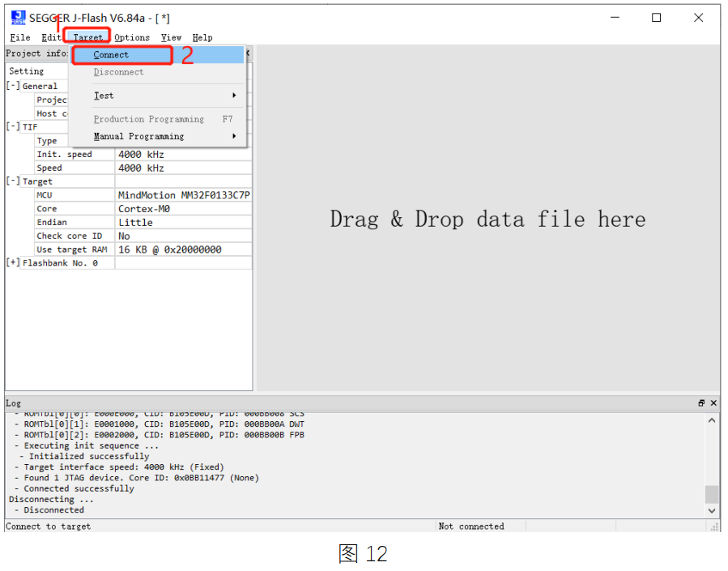Click the Endian setting row label
This screenshot has width=728, height=571.
pos(52,223)
